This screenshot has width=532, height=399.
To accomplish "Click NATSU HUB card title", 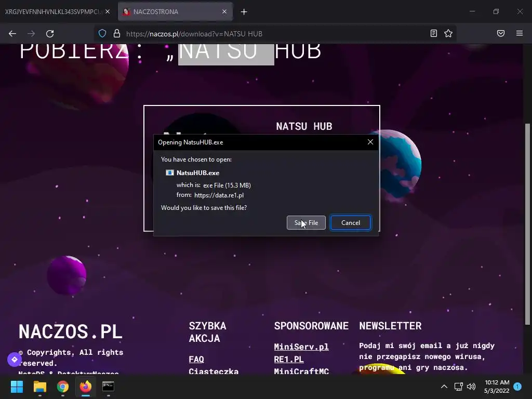I will 304,126.
